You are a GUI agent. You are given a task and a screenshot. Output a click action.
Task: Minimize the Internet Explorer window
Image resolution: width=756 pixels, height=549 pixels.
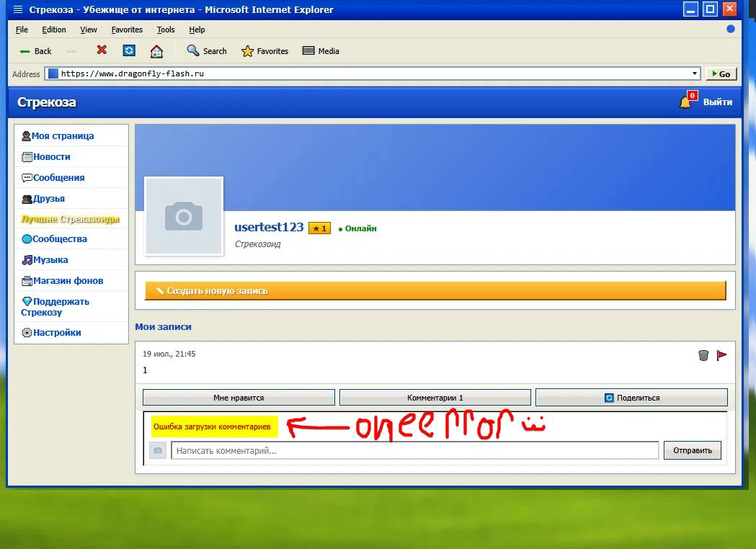pos(690,9)
